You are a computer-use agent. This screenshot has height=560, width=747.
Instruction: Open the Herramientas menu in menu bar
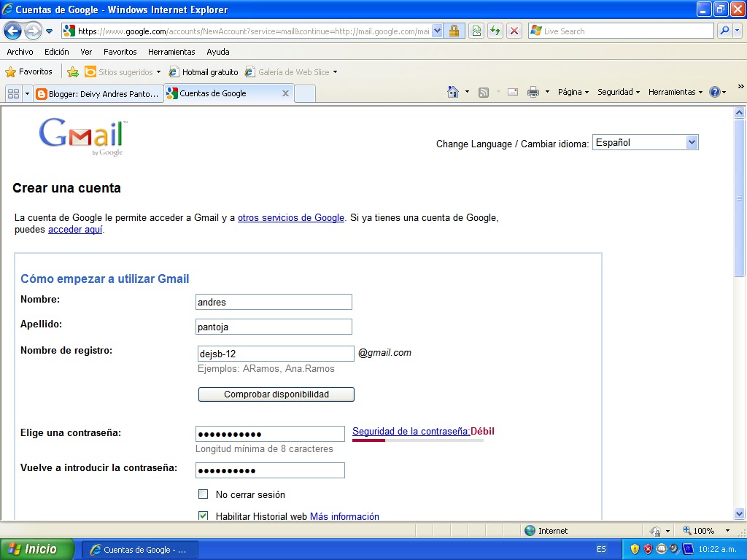(x=171, y=52)
